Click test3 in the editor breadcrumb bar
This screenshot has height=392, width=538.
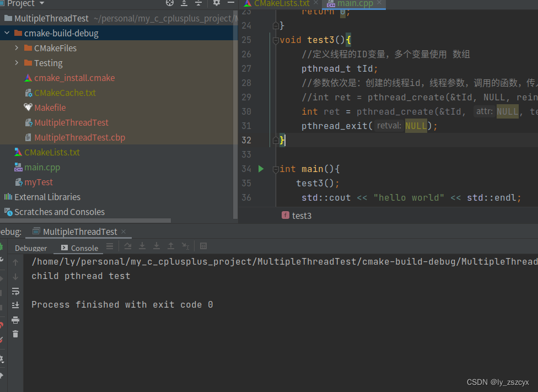coord(302,216)
